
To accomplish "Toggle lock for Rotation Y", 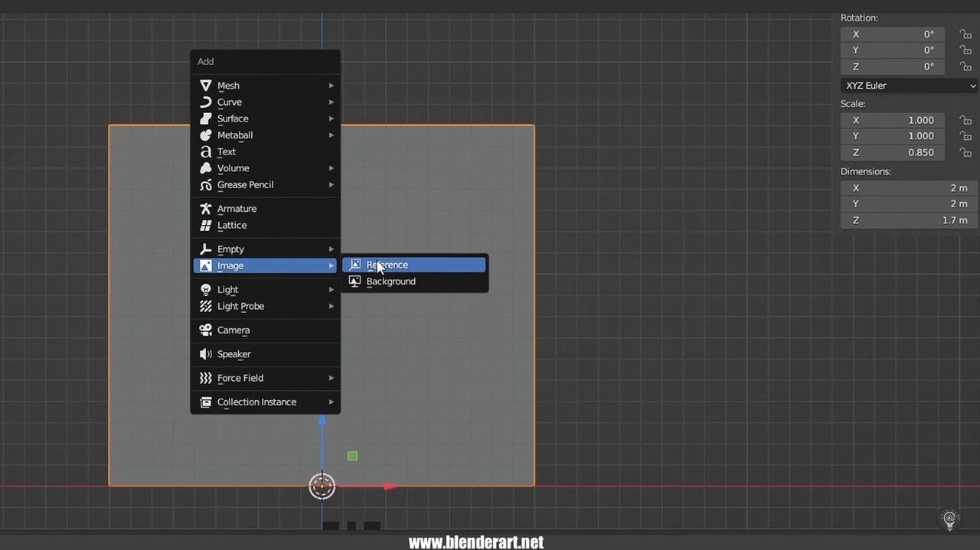I will (x=965, y=50).
